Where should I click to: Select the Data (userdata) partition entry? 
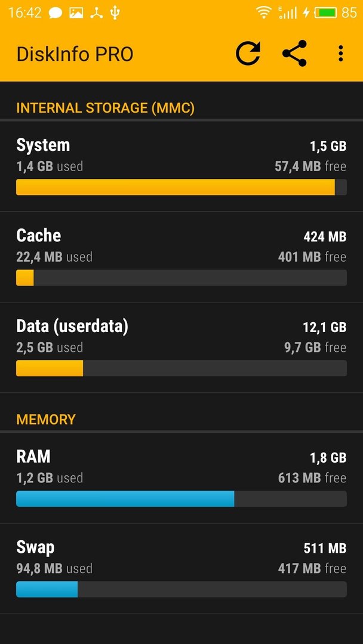[x=181, y=348]
